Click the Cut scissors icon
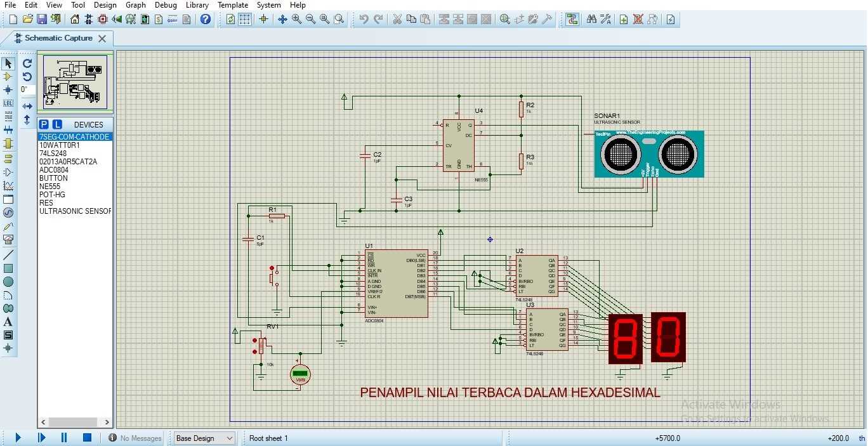The image size is (868, 446). (x=397, y=19)
